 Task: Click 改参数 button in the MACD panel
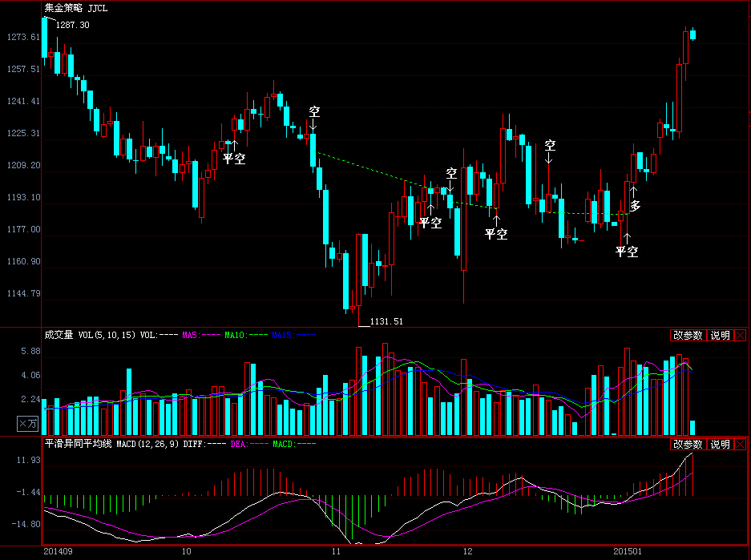pyautogui.click(x=688, y=444)
